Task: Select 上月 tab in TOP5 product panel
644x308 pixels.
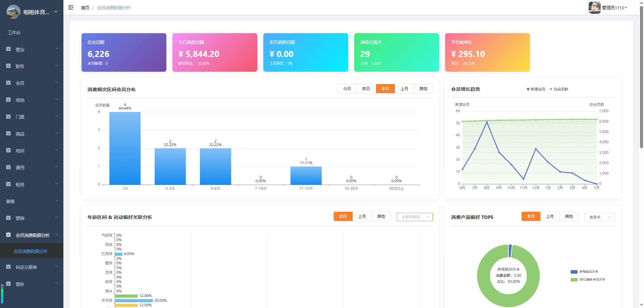Action: 550,217
